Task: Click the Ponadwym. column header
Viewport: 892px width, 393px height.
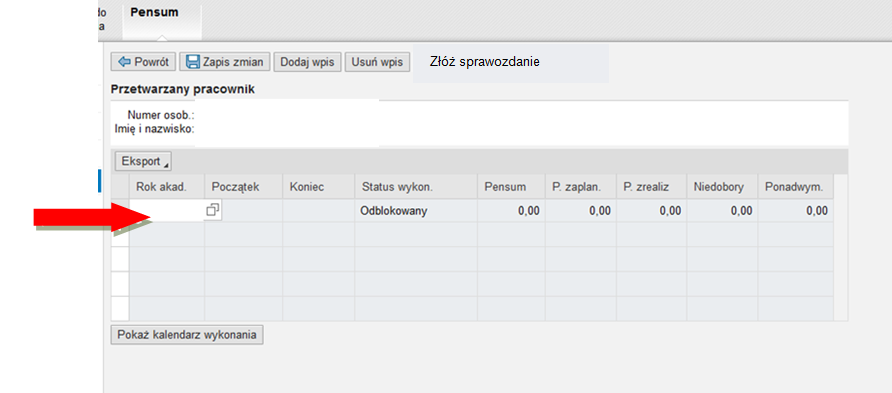Action: click(x=795, y=187)
